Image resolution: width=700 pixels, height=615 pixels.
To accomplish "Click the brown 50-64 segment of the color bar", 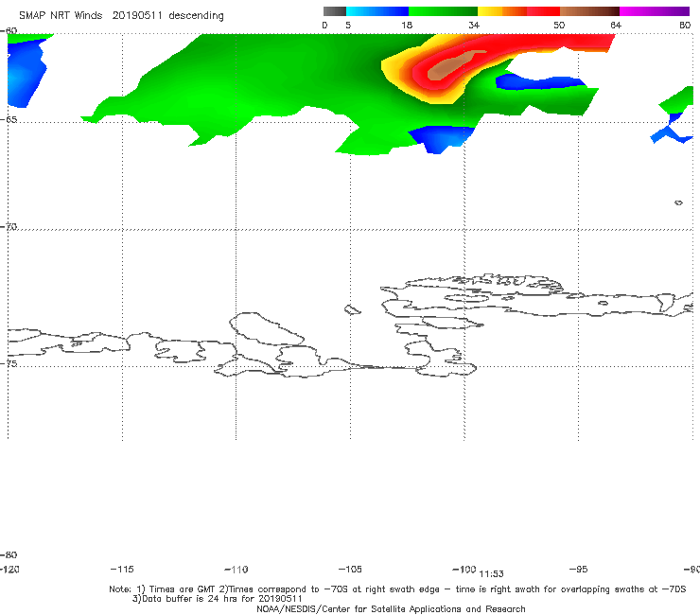I will tap(589, 11).
